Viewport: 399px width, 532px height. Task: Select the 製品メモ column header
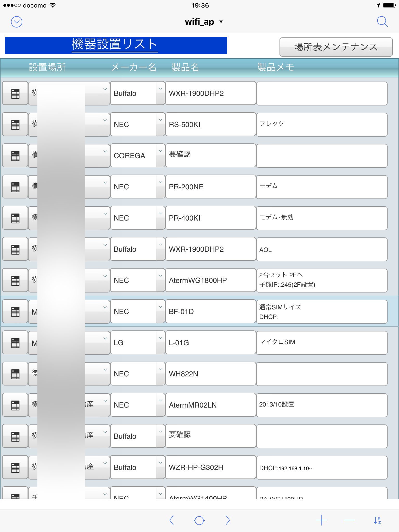click(x=275, y=67)
